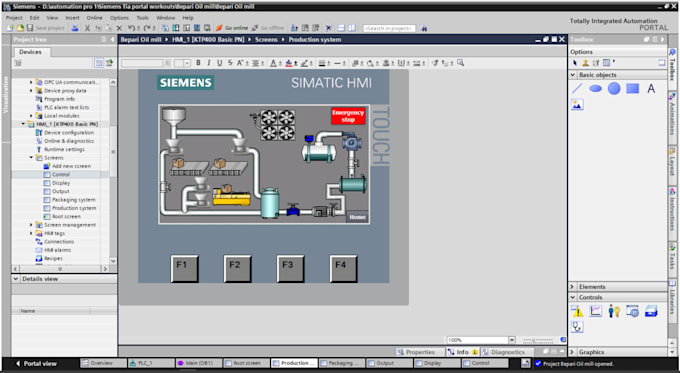Collapse the HMI_1 [KTP400 Basic PN] node
The height and width of the screenshot is (373, 680).
click(23, 124)
